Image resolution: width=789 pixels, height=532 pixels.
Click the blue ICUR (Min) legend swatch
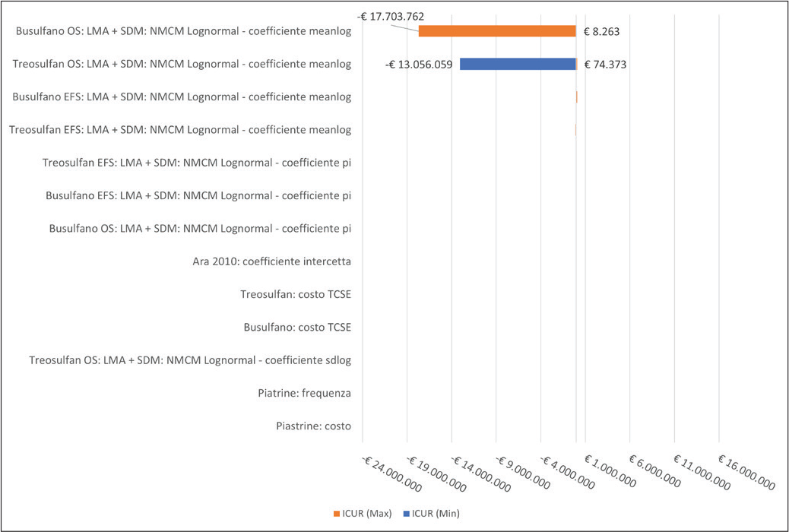click(408, 514)
